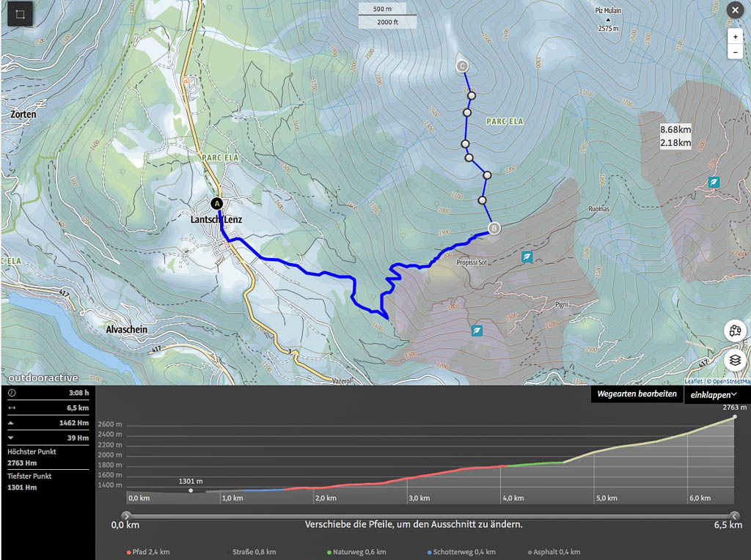The image size is (751, 560).
Task: Activate the area selection tool icon
Action: [20, 14]
